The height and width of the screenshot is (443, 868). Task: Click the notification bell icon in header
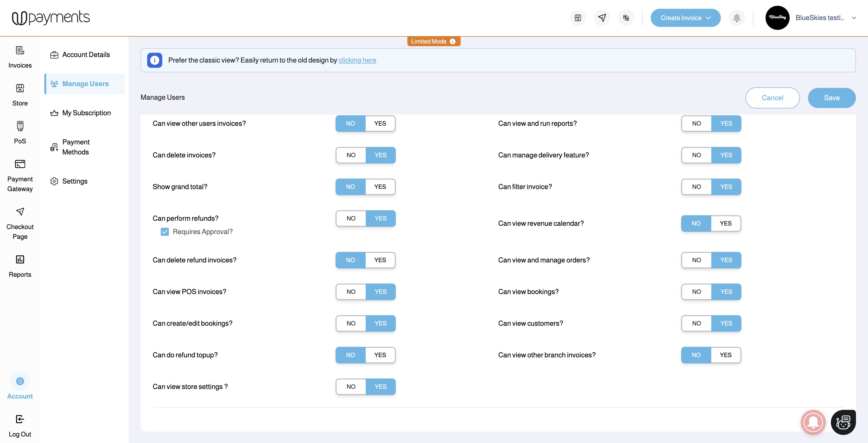click(737, 18)
